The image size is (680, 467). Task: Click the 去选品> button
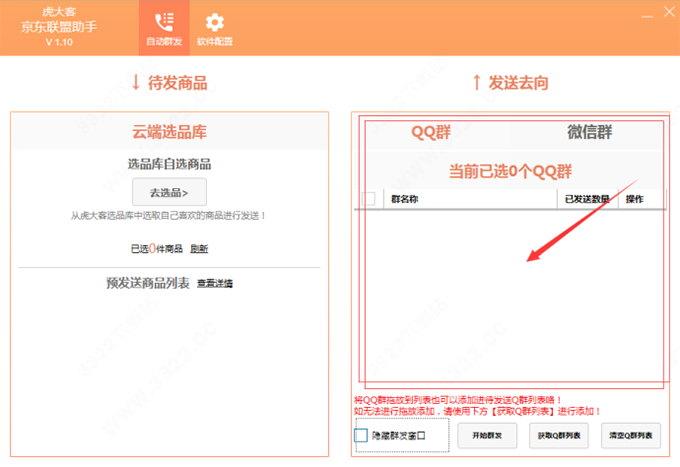169,192
